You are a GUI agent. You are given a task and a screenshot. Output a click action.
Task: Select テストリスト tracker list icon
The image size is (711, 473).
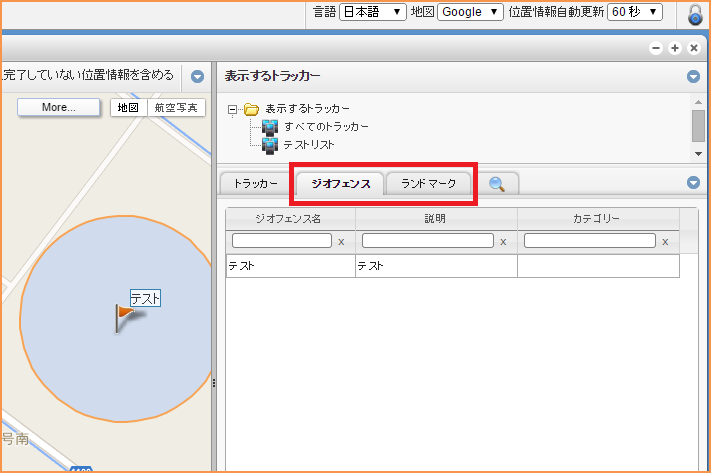point(269,145)
